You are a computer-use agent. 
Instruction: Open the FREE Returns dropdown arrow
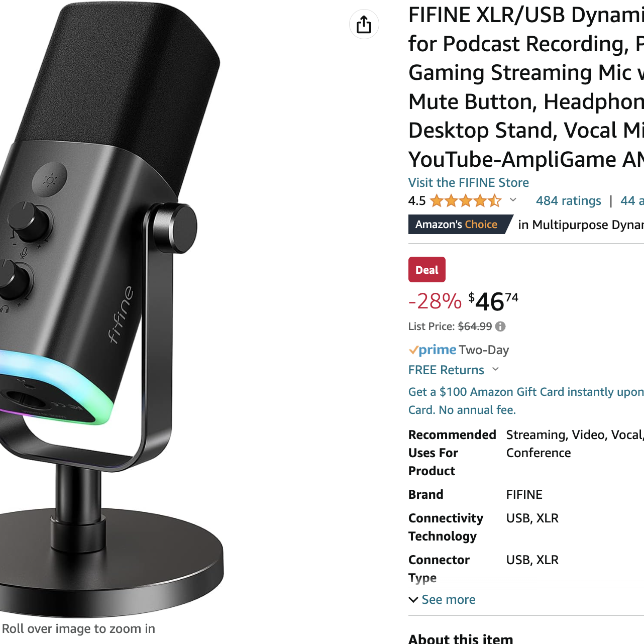coord(496,369)
